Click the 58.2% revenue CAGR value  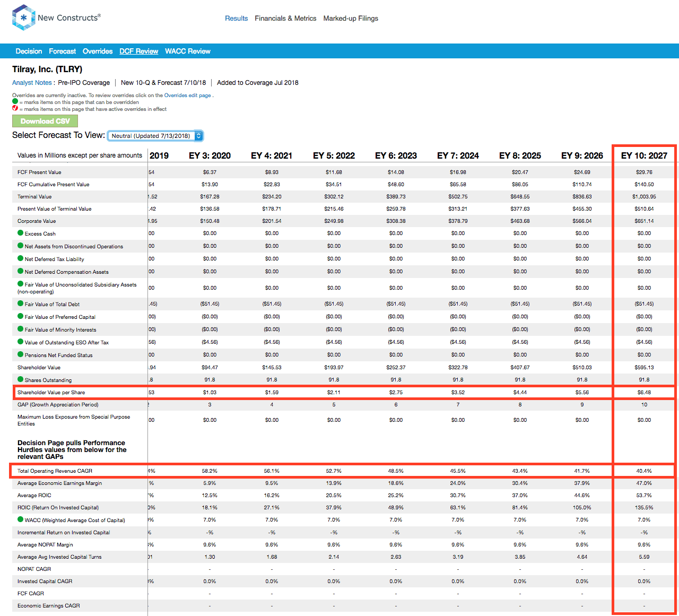click(210, 471)
